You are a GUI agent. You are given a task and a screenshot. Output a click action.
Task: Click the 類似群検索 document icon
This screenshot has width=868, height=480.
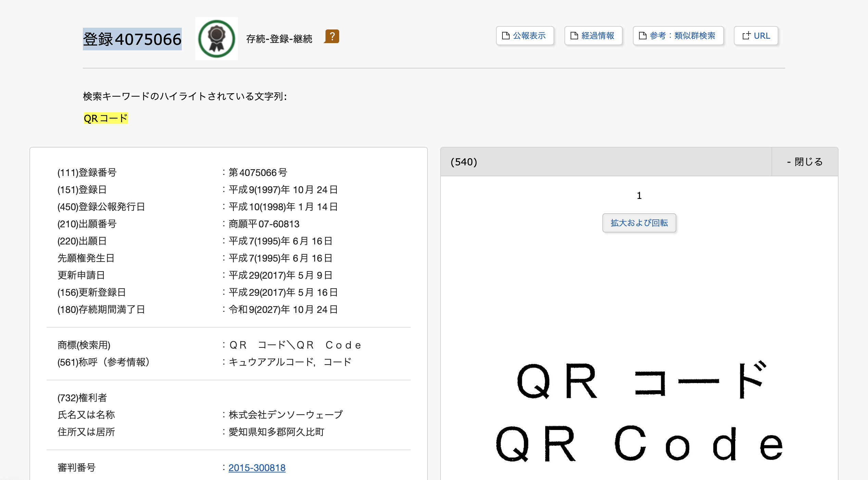643,35
